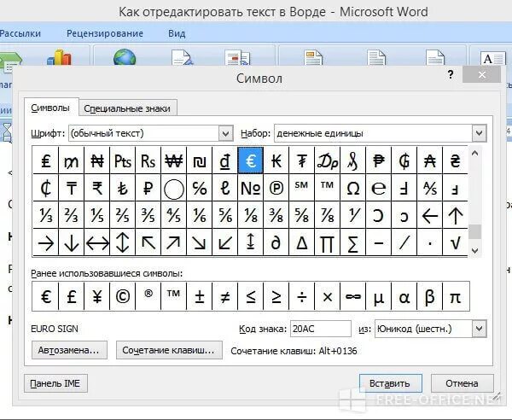Select the product ∏ symbol
Image resolution: width=512 pixels, height=420 pixels.
coord(327,242)
